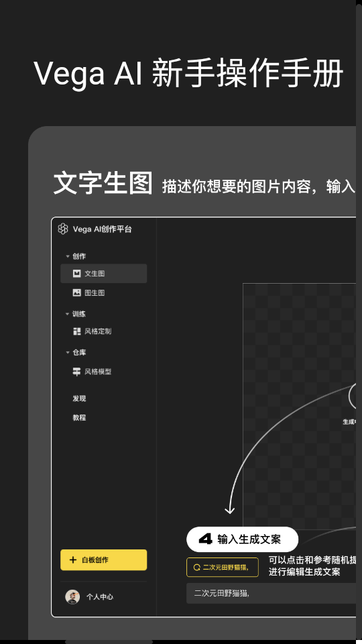Click the 文生图 picture icon
Viewport: 362px width, 644px height.
click(x=76, y=274)
